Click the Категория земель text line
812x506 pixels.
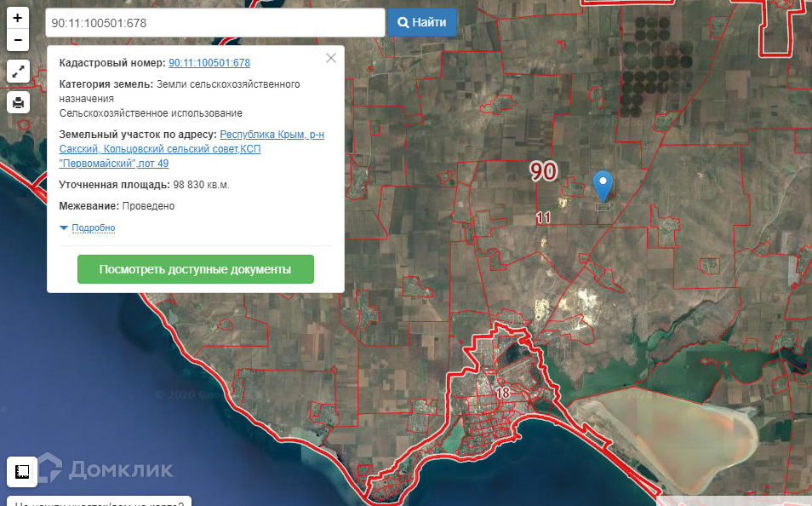coord(180,91)
